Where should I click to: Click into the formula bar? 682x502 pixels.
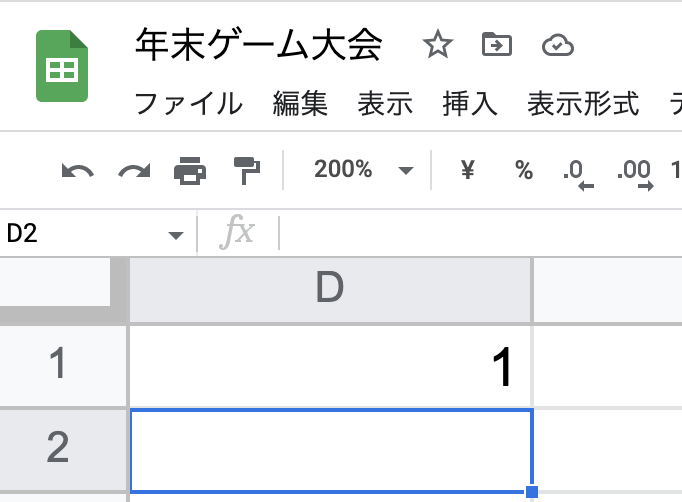click(480, 234)
